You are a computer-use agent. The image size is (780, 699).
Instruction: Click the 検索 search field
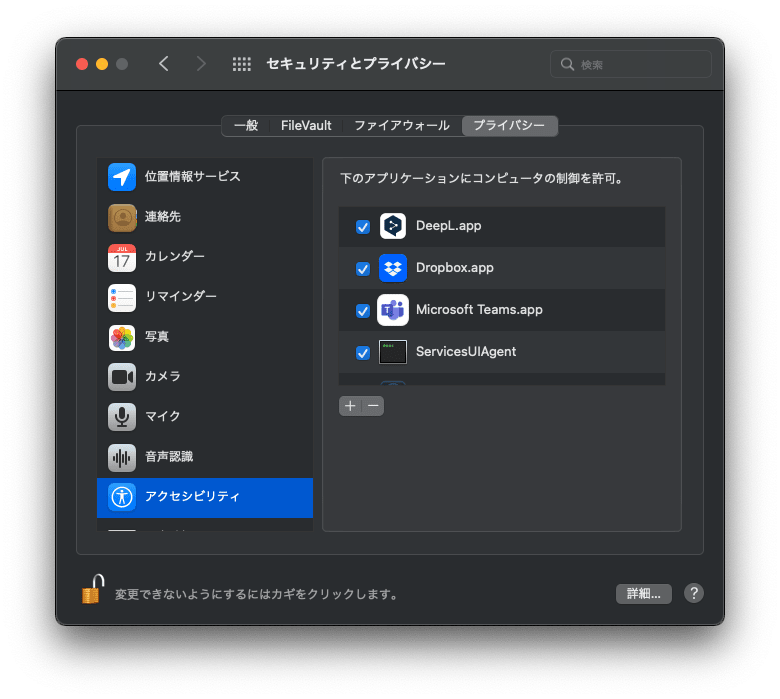tap(631, 64)
